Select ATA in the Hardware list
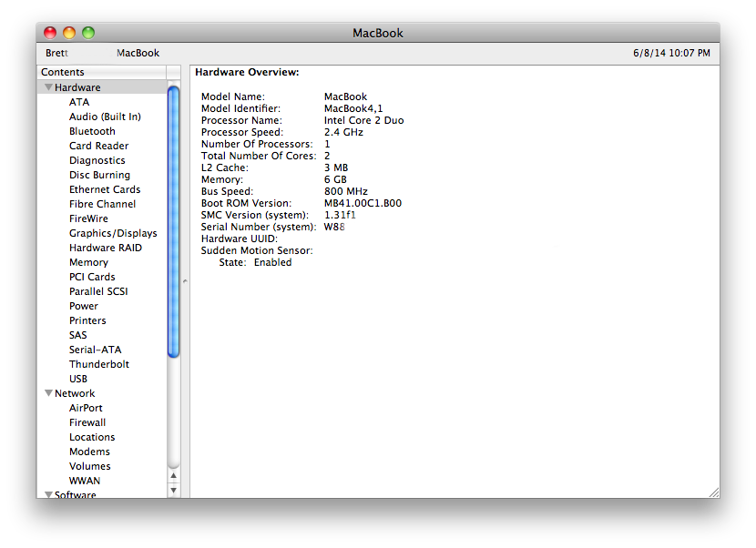 tap(79, 102)
